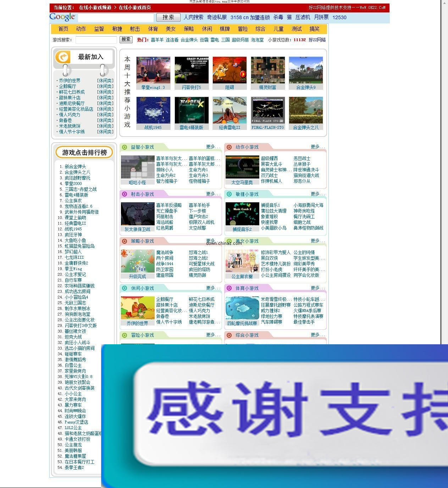Click the 太空马里奥 action game image

[x=242, y=167]
